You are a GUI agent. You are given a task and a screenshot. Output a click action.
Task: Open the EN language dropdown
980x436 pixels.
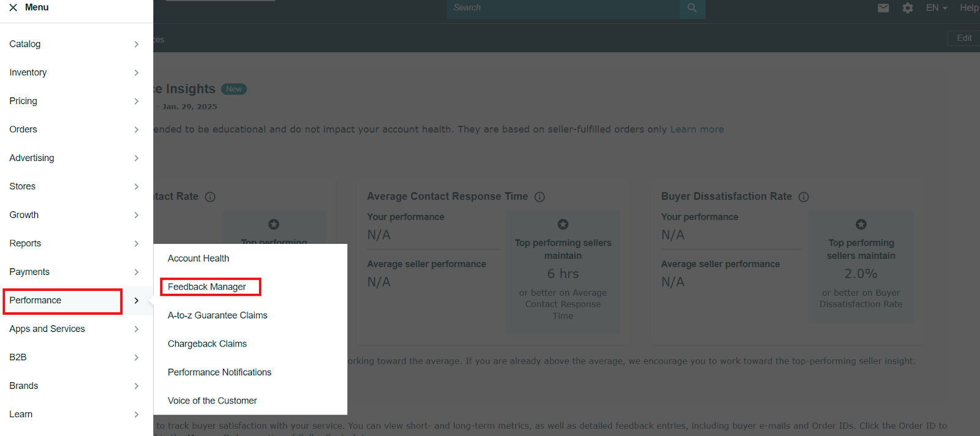[x=937, y=8]
